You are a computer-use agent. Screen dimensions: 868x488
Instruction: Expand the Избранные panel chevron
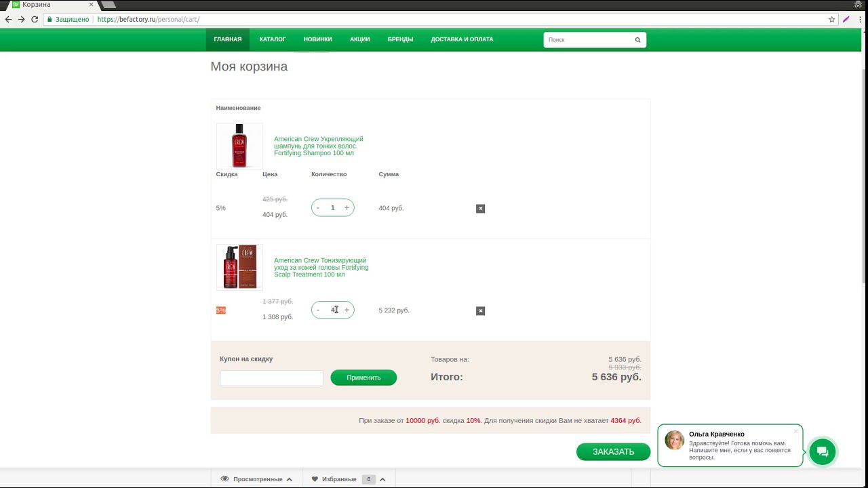[382, 479]
